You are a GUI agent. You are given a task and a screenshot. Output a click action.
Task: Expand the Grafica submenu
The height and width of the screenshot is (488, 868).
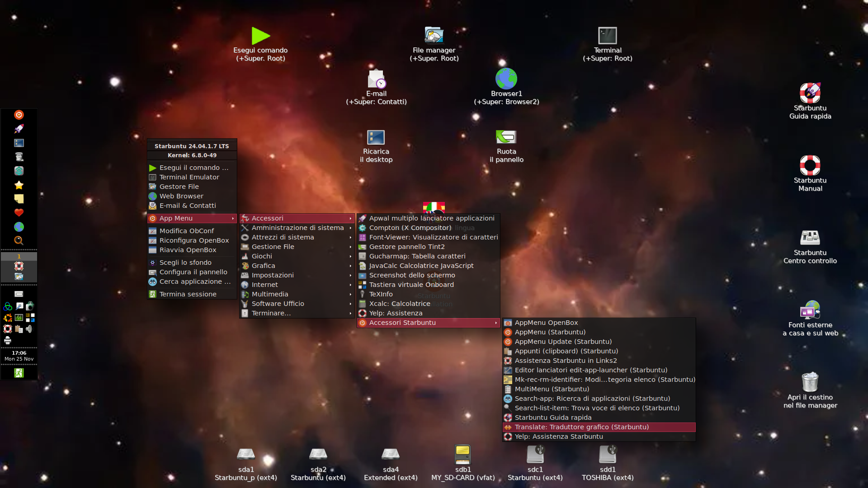297,266
